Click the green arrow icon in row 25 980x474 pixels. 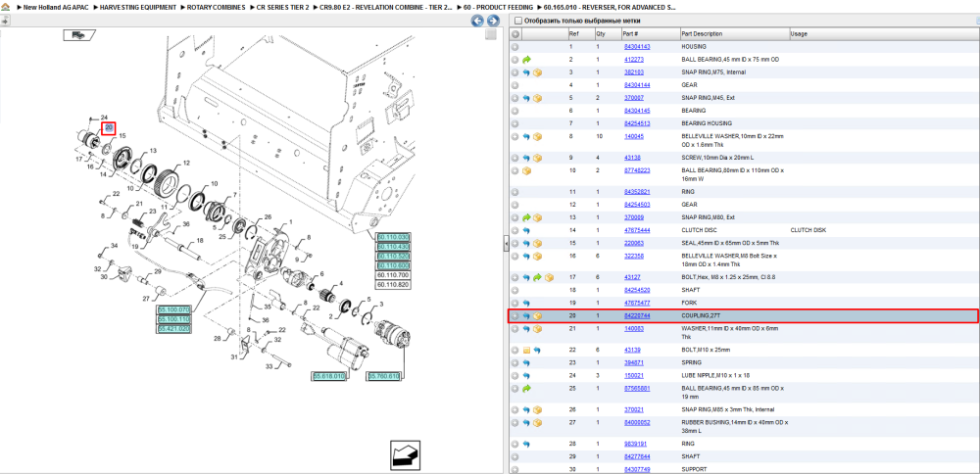coord(526,389)
